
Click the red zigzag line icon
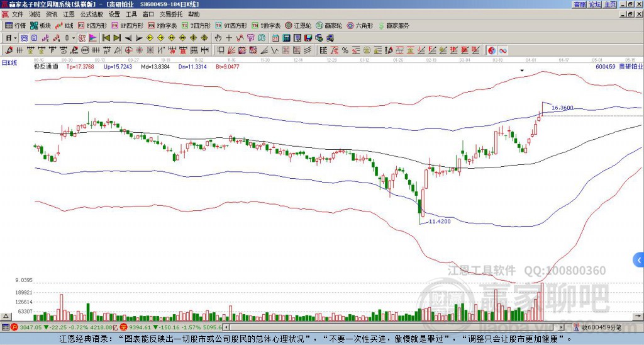240,38
